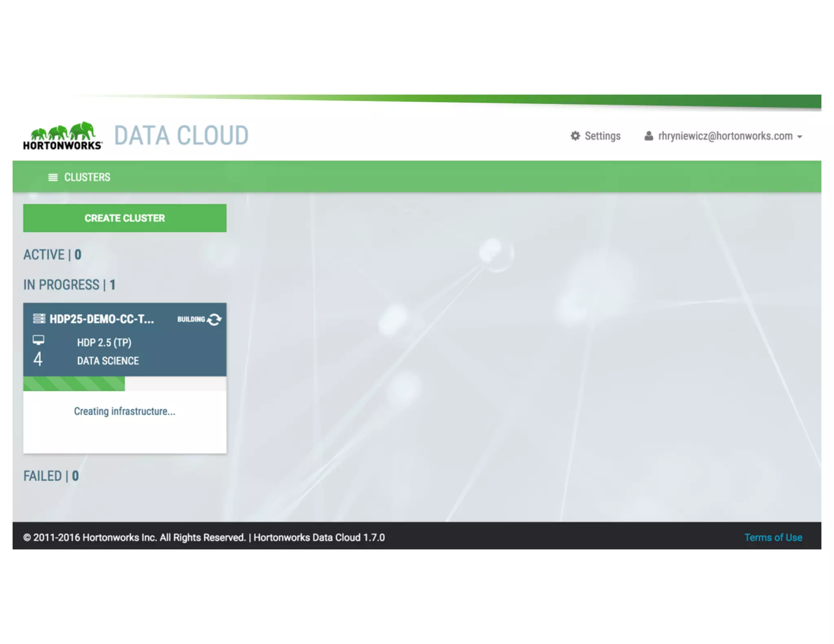This screenshot has height=644, width=834.
Task: Click the BUILDING status label
Action: (191, 320)
